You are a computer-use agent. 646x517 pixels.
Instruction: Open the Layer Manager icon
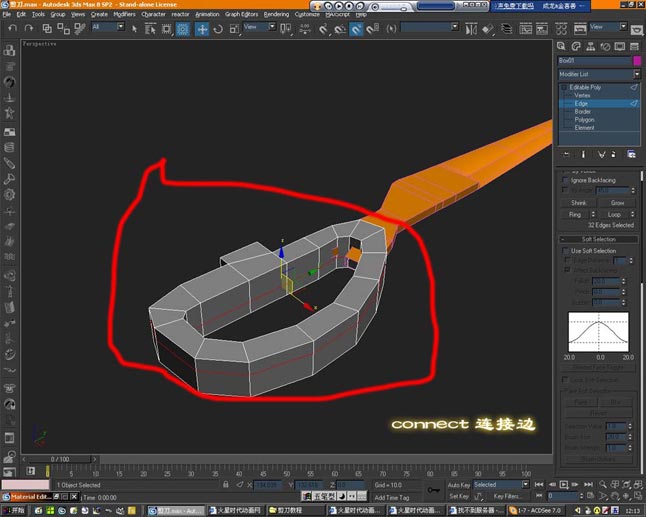pos(506,29)
